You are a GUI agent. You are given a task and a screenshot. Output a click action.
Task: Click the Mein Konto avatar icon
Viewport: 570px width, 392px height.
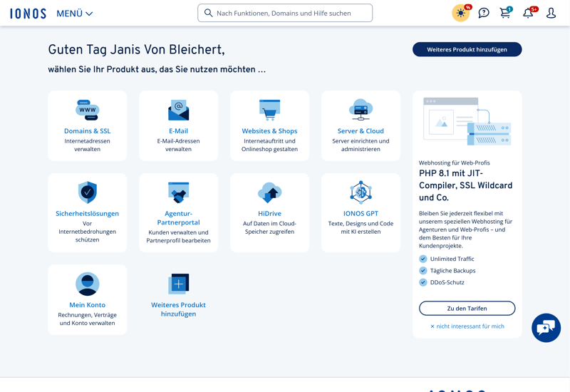[x=87, y=284]
